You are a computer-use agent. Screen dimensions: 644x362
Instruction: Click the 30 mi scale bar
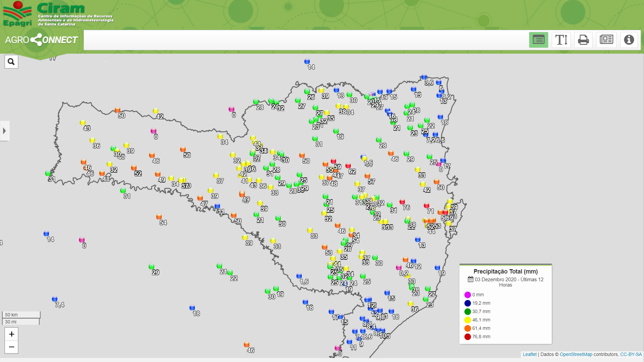[20, 322]
